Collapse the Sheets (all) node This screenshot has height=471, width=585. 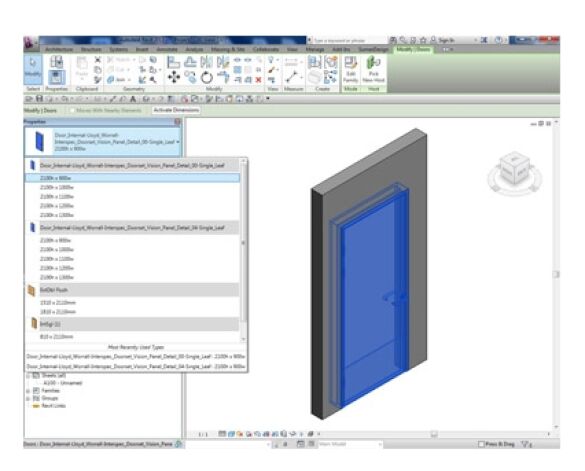[x=28, y=375]
